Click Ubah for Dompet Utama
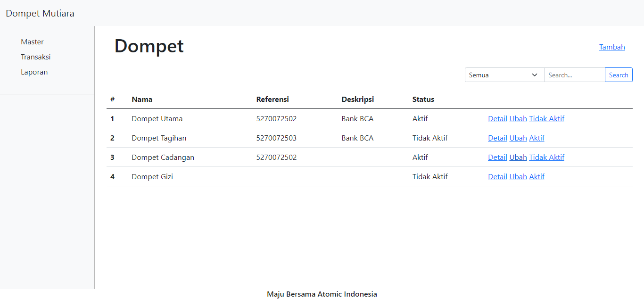Screen dimensions: 644x307 [518, 118]
